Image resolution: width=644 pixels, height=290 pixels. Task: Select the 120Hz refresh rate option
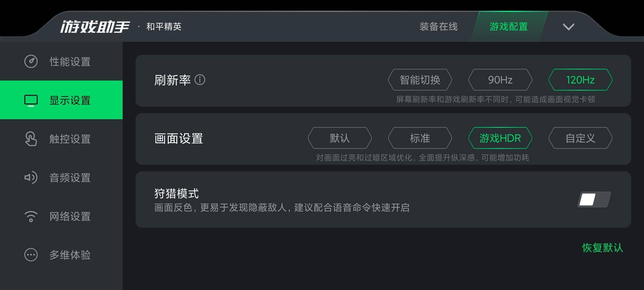click(x=580, y=80)
